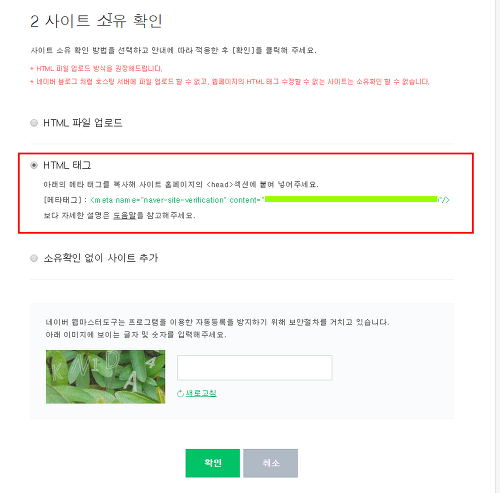Click the red HTML 파일 업로드 recommendation notice
The image size is (500, 493).
click(x=96, y=69)
